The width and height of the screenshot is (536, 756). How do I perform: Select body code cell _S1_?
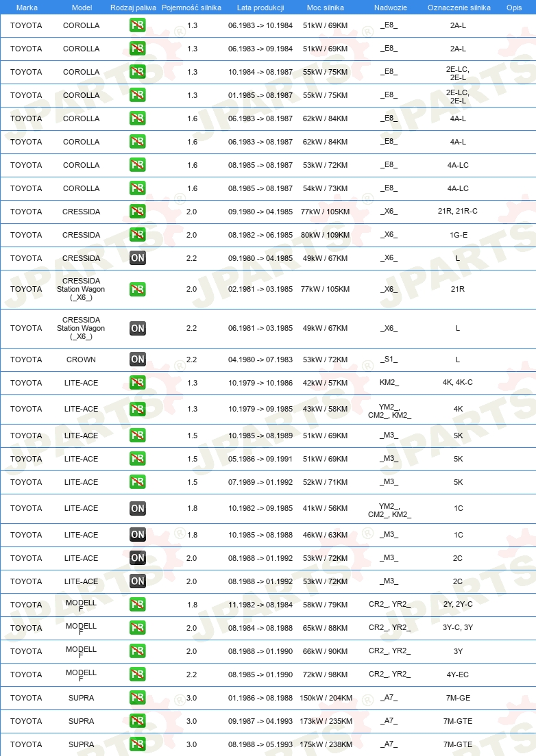(389, 360)
